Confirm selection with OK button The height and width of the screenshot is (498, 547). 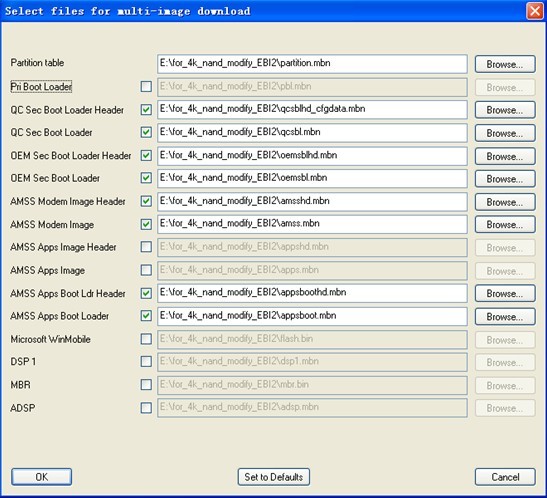pos(42,477)
